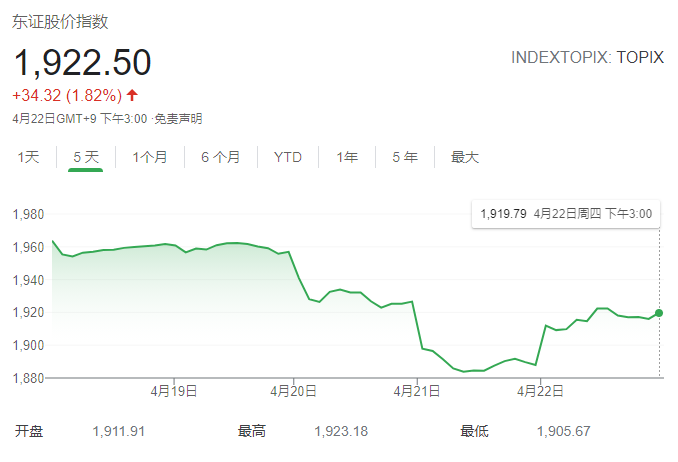
Task: Show the 1个月 chart range
Action: click(150, 157)
